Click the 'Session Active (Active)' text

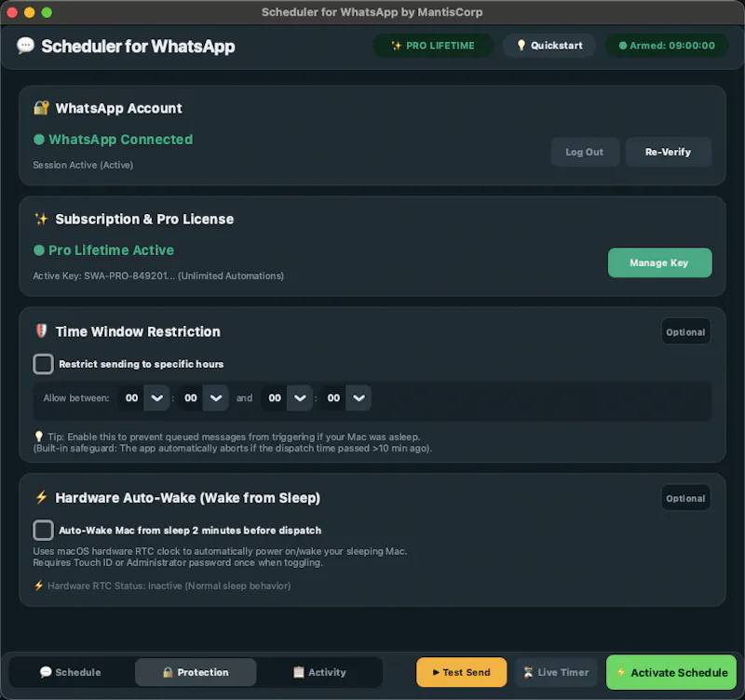tap(83, 165)
